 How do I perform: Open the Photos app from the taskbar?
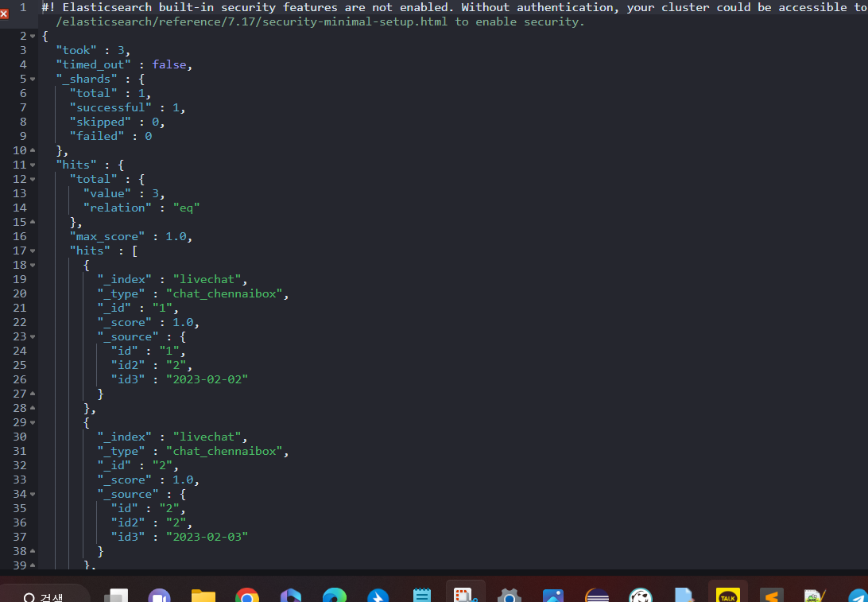point(553,596)
